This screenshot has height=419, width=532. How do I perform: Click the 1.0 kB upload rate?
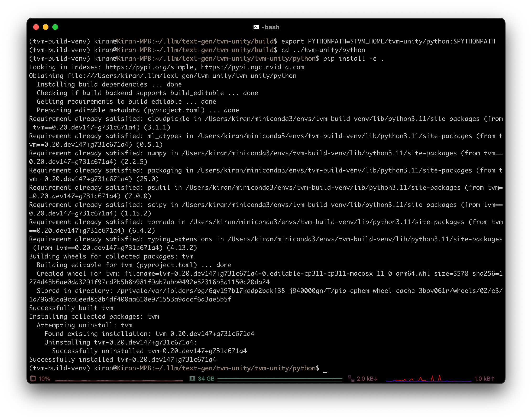click(484, 379)
